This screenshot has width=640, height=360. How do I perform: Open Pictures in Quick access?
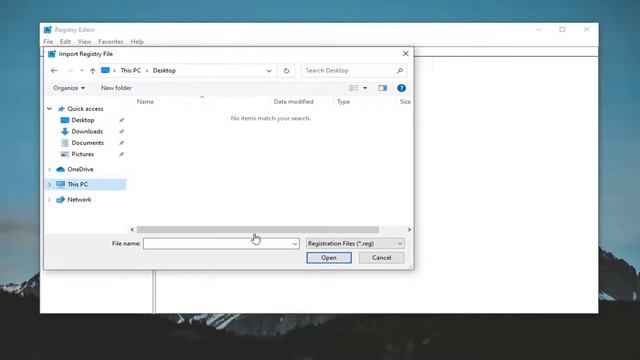[82, 154]
